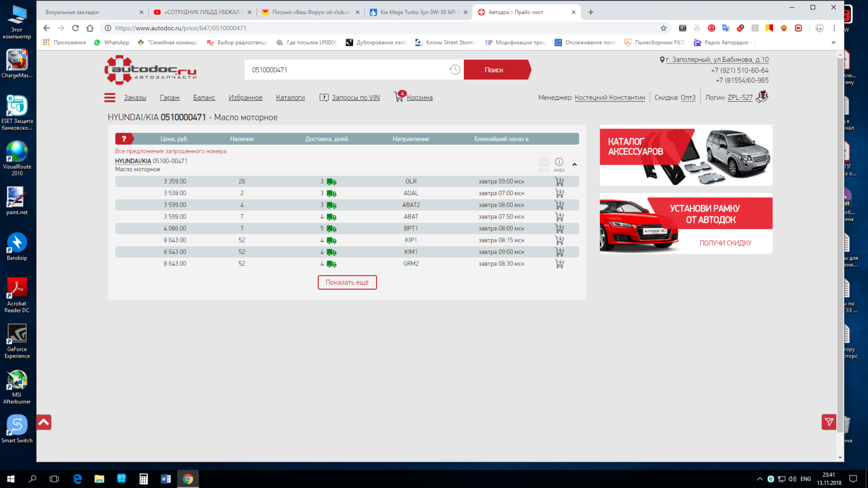868x488 pixels.
Task: Switch to the Письмо Ваш Форум oil-club tab
Action: [310, 12]
